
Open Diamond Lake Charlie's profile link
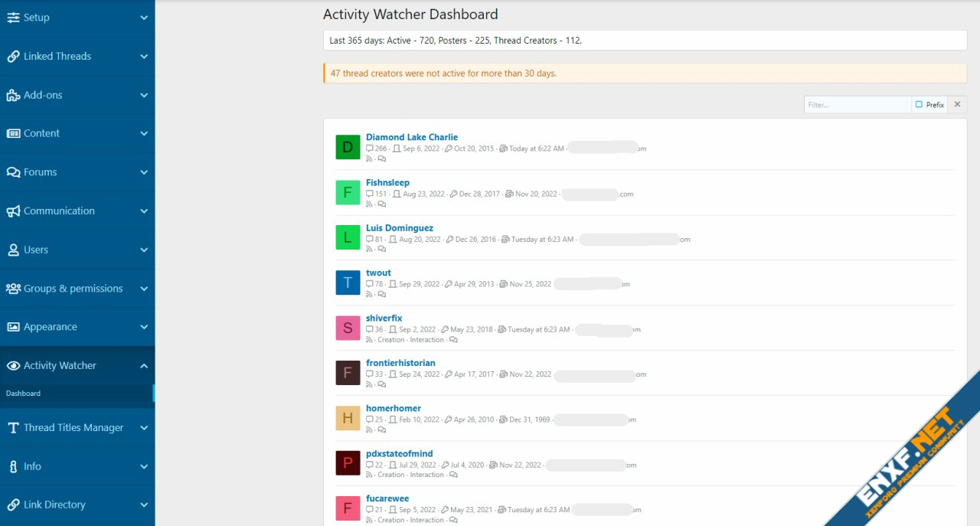click(412, 138)
